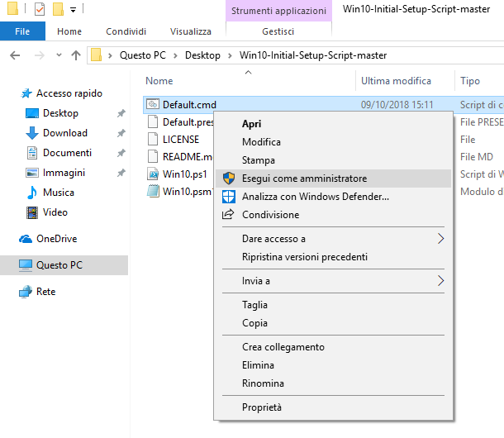
Task: Click Win10-Initial-Setup-Script-master breadcrumb
Action: (x=313, y=55)
